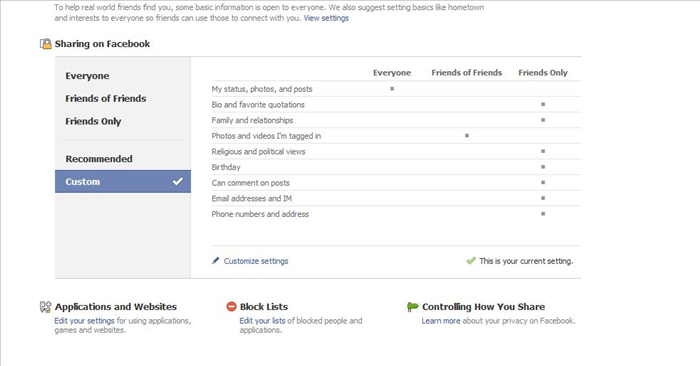Click the Friends of Friends column header
The image size is (700, 366).
467,73
